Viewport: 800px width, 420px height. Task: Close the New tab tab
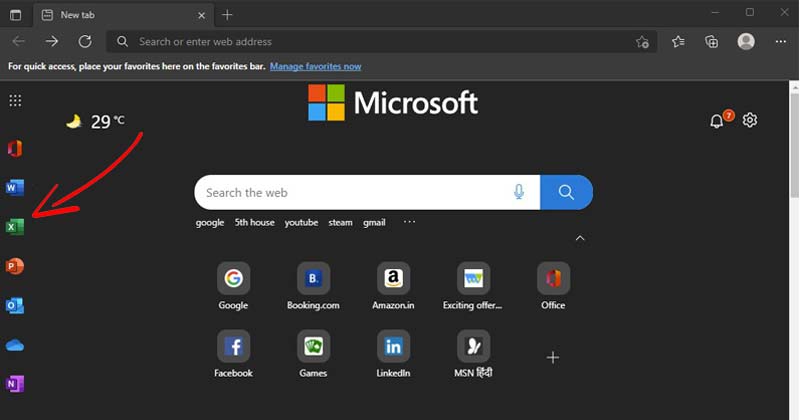pyautogui.click(x=202, y=15)
